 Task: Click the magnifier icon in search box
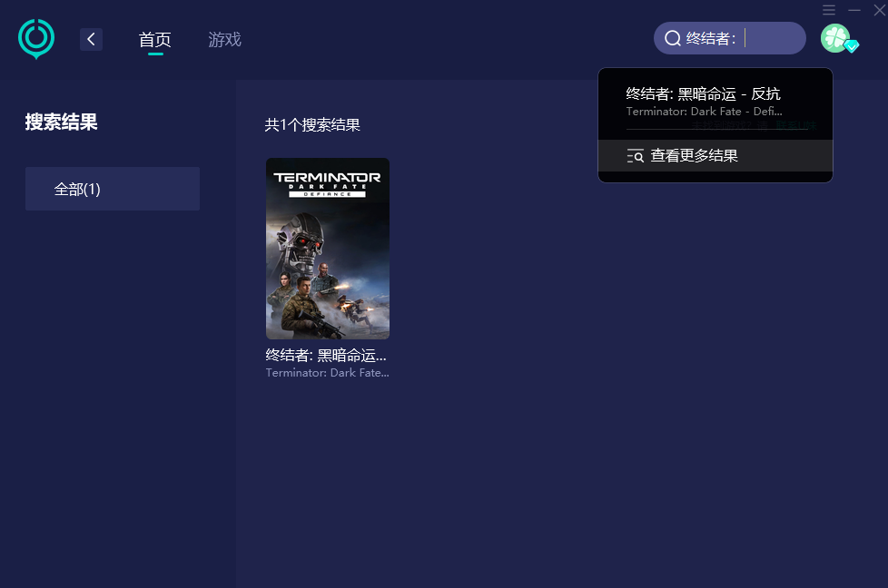[x=672, y=38]
